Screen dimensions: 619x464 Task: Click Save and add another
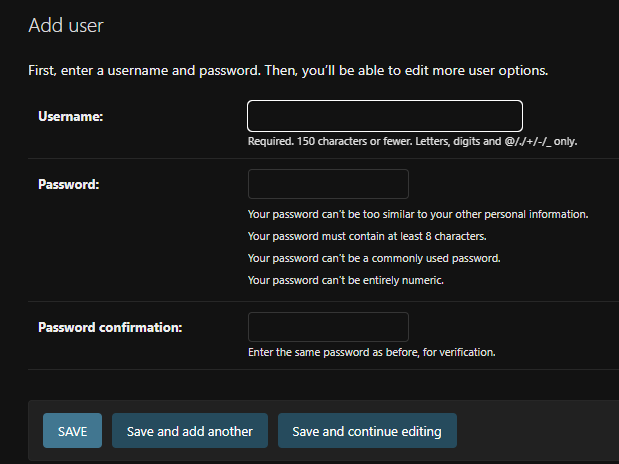190,431
